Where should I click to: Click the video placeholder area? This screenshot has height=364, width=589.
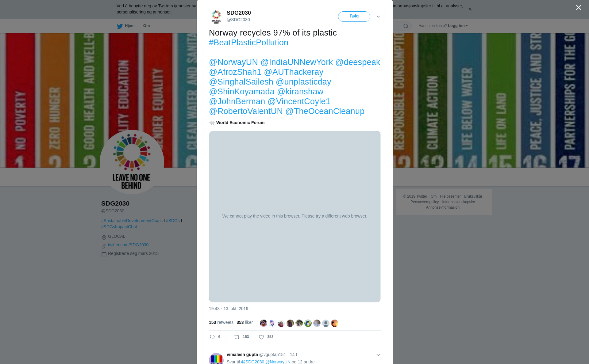[295, 217]
